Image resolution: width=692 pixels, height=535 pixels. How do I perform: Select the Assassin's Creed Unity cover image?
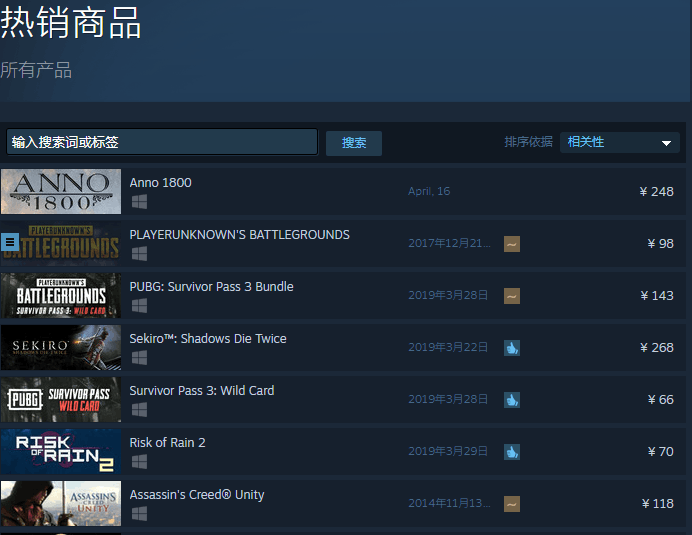click(x=61, y=503)
